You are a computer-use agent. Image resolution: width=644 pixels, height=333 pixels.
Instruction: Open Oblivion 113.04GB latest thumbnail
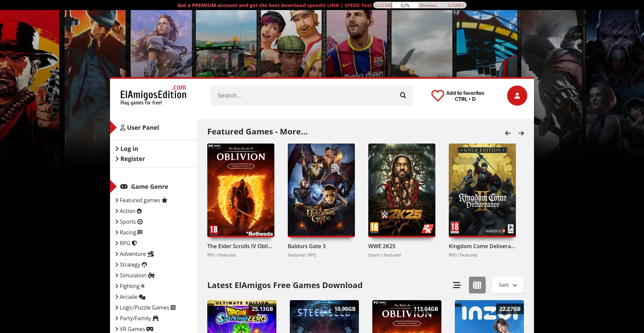point(407,317)
